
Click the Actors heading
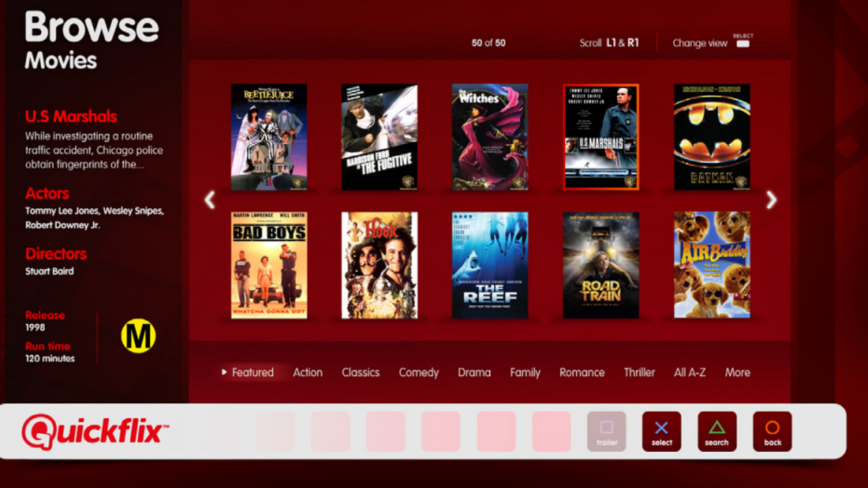(x=47, y=194)
